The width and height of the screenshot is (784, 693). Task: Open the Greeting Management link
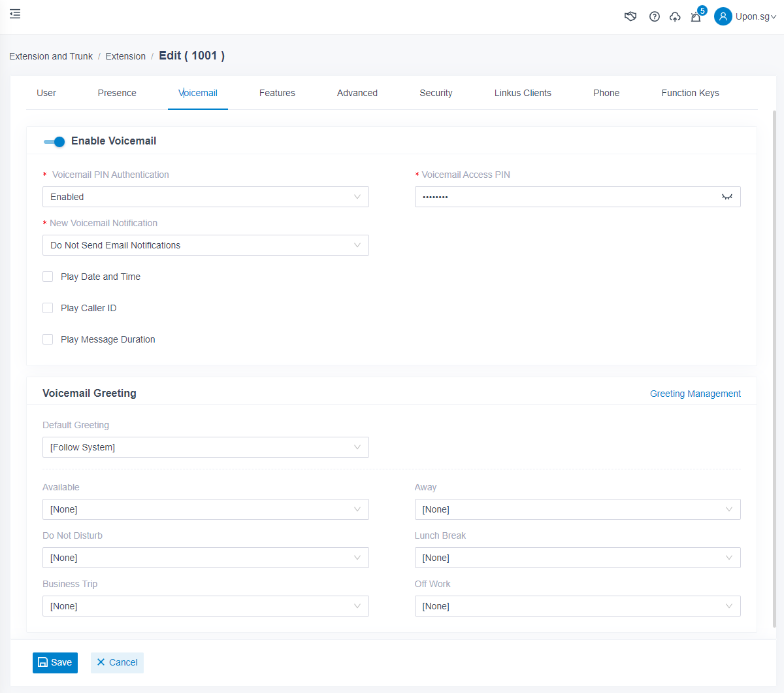695,394
